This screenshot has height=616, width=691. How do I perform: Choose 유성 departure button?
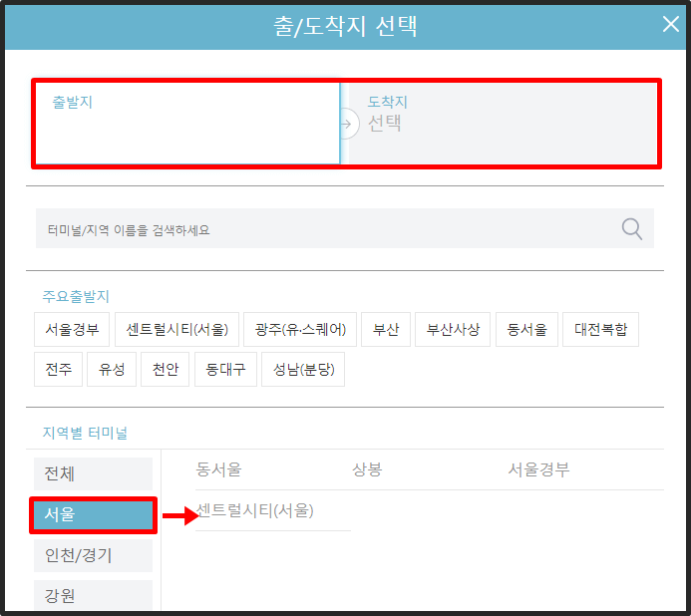pyautogui.click(x=112, y=369)
